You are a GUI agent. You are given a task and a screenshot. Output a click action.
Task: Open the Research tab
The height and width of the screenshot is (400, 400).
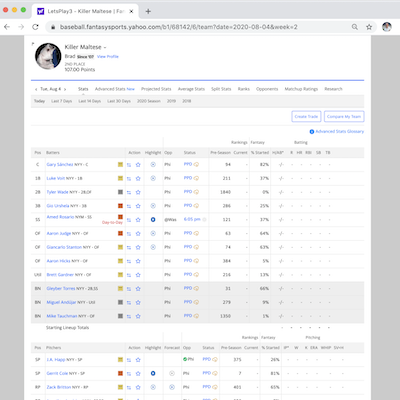(x=333, y=89)
